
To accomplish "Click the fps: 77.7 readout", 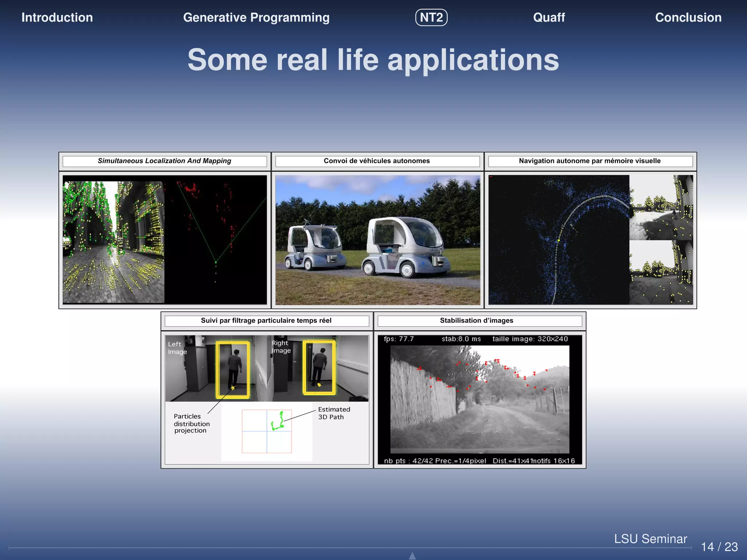I will tap(399, 339).
